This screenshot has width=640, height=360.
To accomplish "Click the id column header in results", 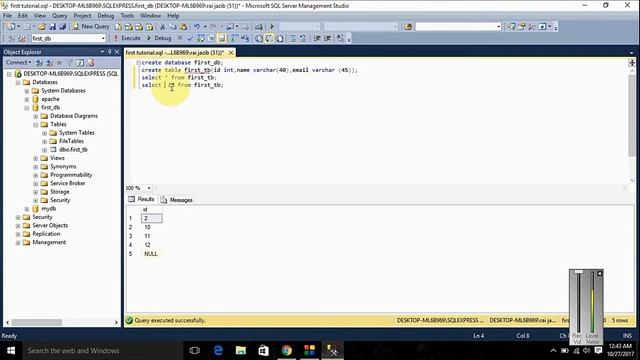I will pos(151,209).
